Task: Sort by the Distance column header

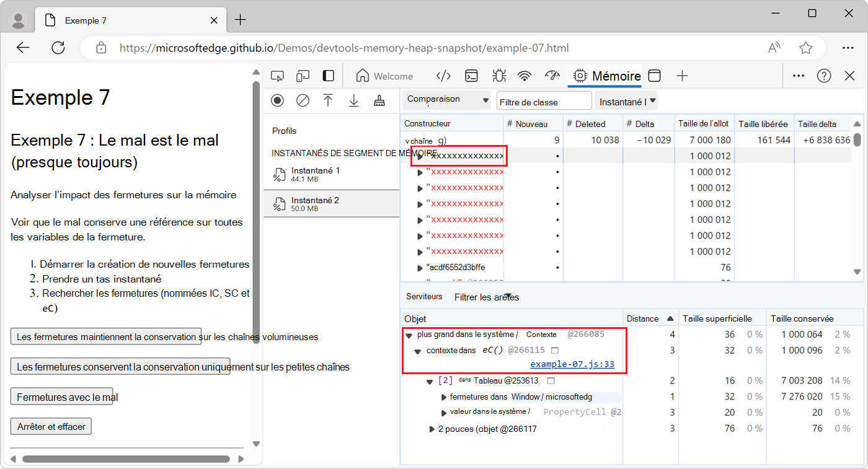Action: click(652, 318)
